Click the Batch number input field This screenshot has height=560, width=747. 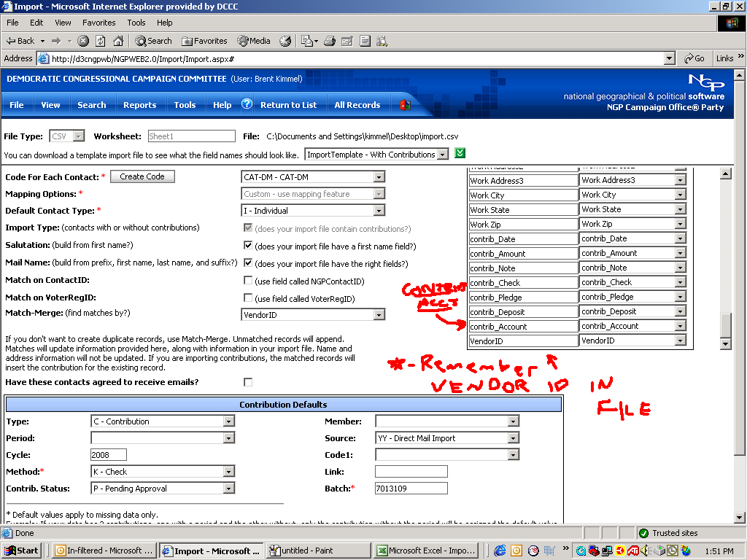pyautogui.click(x=410, y=489)
